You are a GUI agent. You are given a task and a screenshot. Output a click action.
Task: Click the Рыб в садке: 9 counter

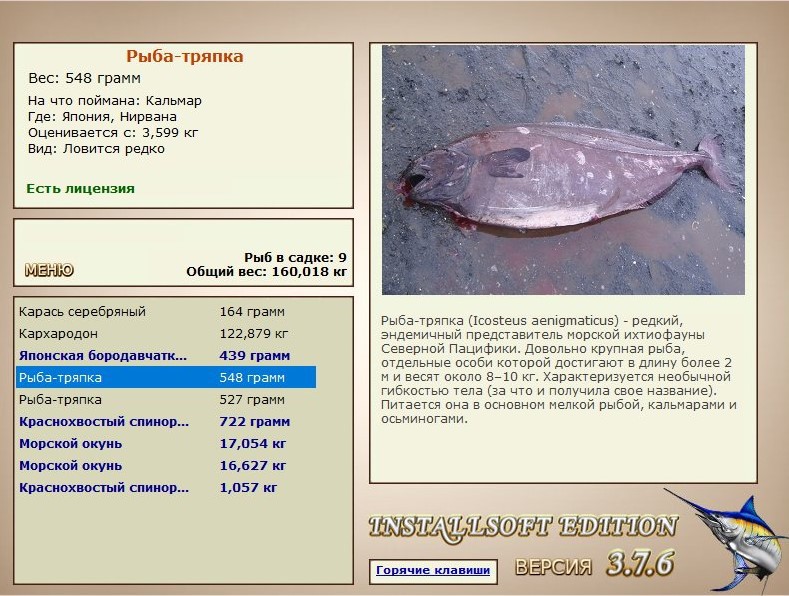tap(295, 258)
